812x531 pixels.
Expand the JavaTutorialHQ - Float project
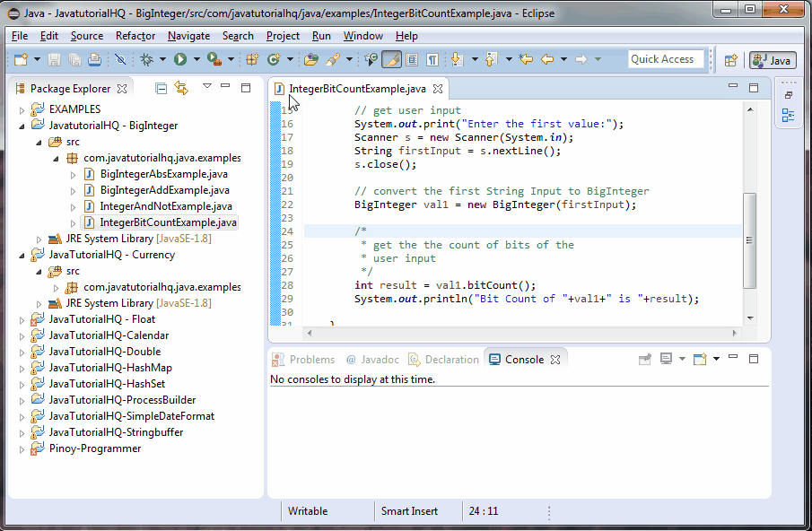[22, 320]
